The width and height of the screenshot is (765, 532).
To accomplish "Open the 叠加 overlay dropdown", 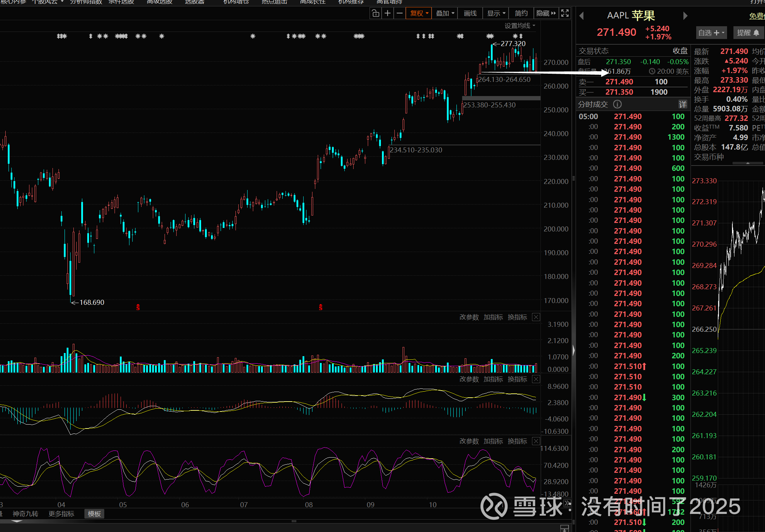I will click(445, 13).
